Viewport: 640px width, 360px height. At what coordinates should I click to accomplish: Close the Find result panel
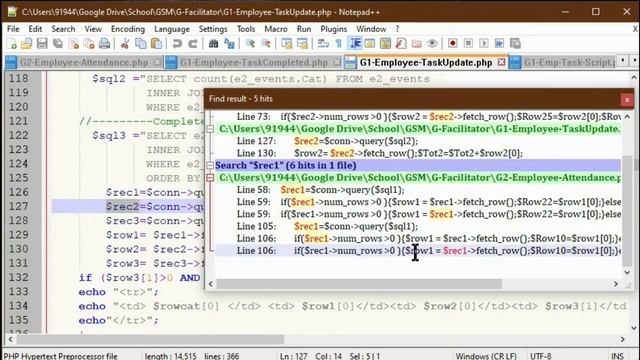tap(627, 100)
